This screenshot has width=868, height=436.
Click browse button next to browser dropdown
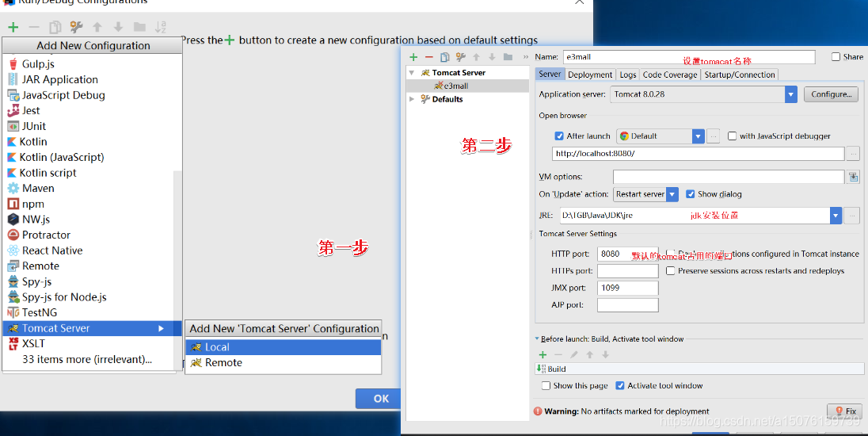pyautogui.click(x=714, y=136)
